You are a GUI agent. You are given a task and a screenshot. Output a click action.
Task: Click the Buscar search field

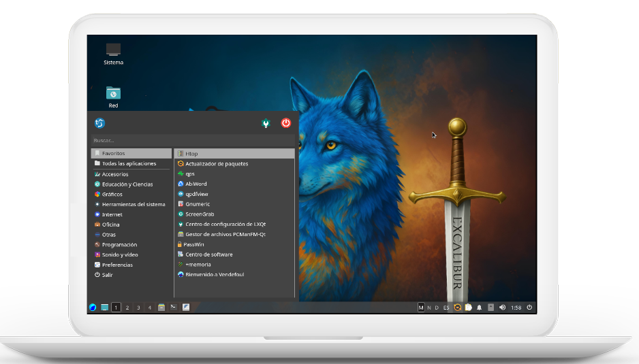point(191,140)
